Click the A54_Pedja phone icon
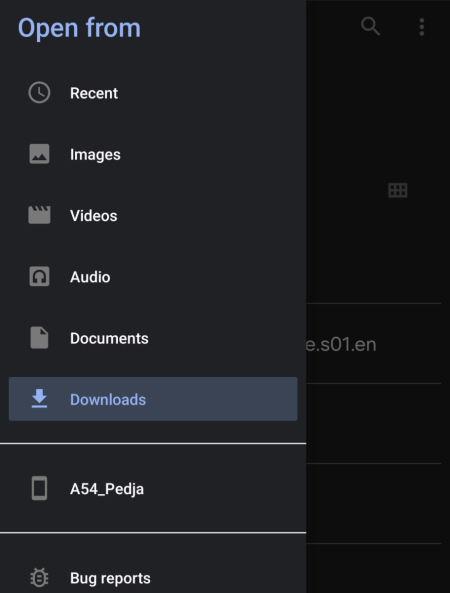Viewport: 450px width, 593px height. [39, 488]
